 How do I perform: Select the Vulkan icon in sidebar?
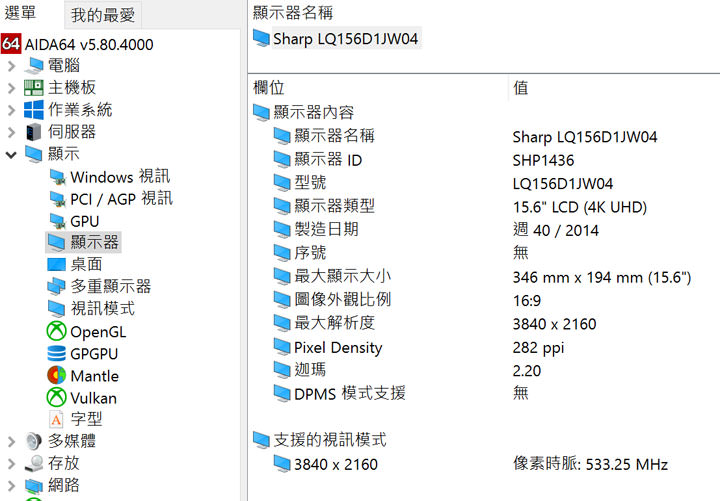56,397
